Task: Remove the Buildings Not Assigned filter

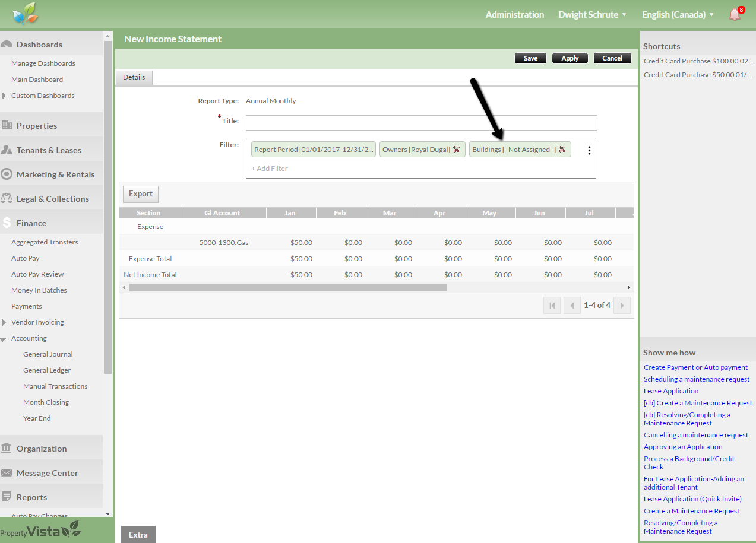Action: (562, 150)
